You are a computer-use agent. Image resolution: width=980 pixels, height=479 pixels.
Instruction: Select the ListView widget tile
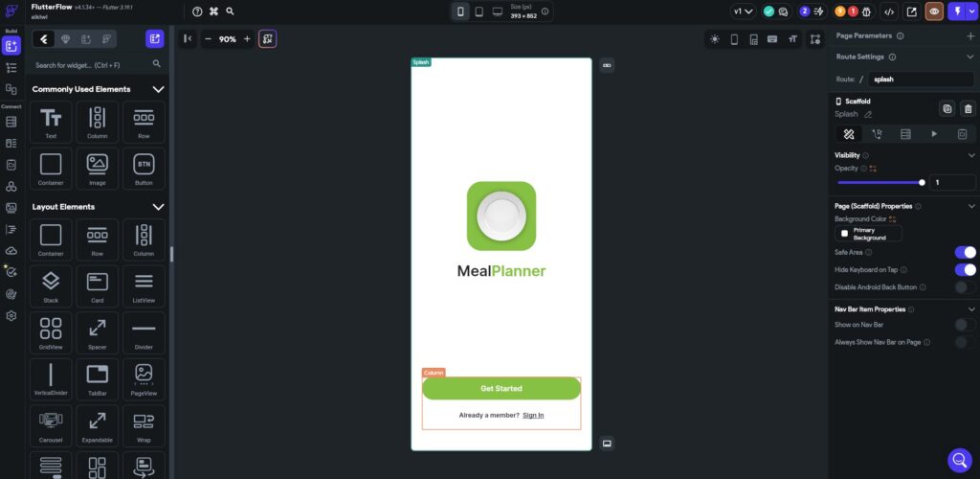[x=144, y=285]
